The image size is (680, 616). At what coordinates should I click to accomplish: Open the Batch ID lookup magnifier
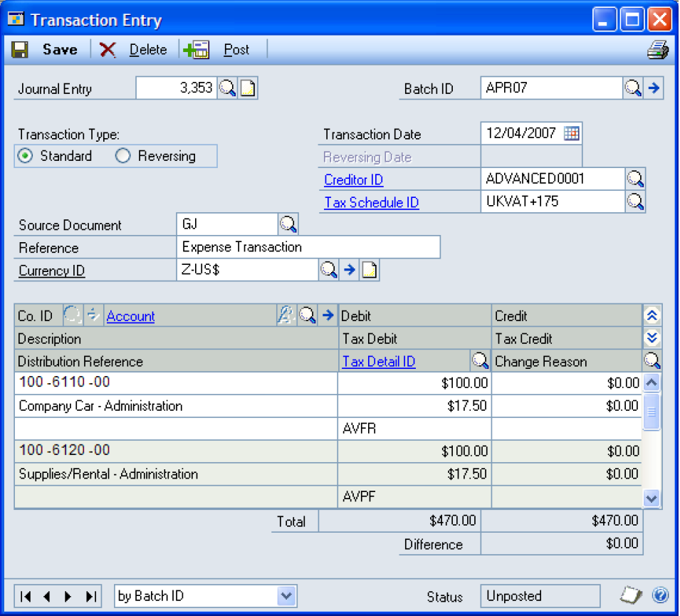(633, 88)
